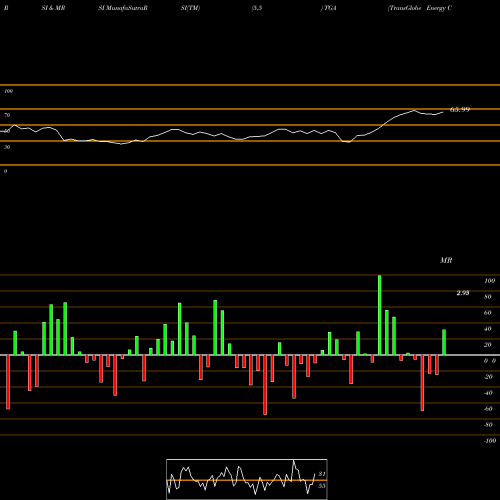Click the 2.98 value in MR panel
500x500 pixels.
pyautogui.click(x=463, y=293)
